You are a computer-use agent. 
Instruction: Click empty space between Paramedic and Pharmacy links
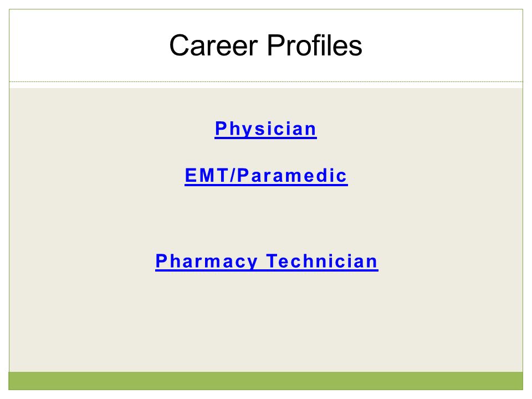[266, 219]
